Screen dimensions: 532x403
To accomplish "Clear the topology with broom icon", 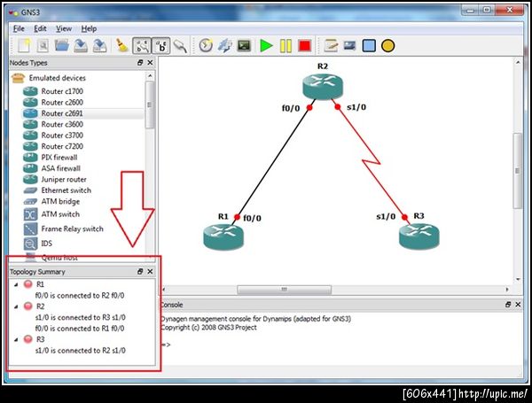I will (121, 45).
